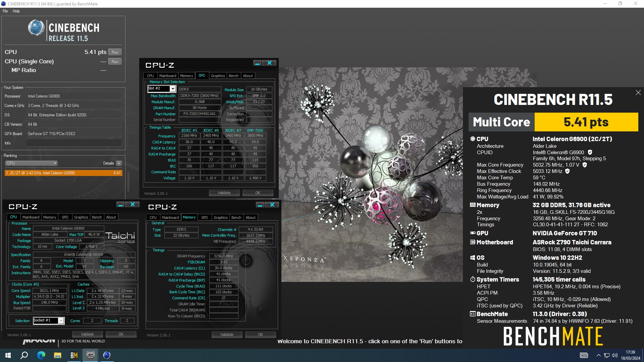Open the taskbar search icon
Screen dimensions: 644x362
pyautogui.click(x=24, y=355)
